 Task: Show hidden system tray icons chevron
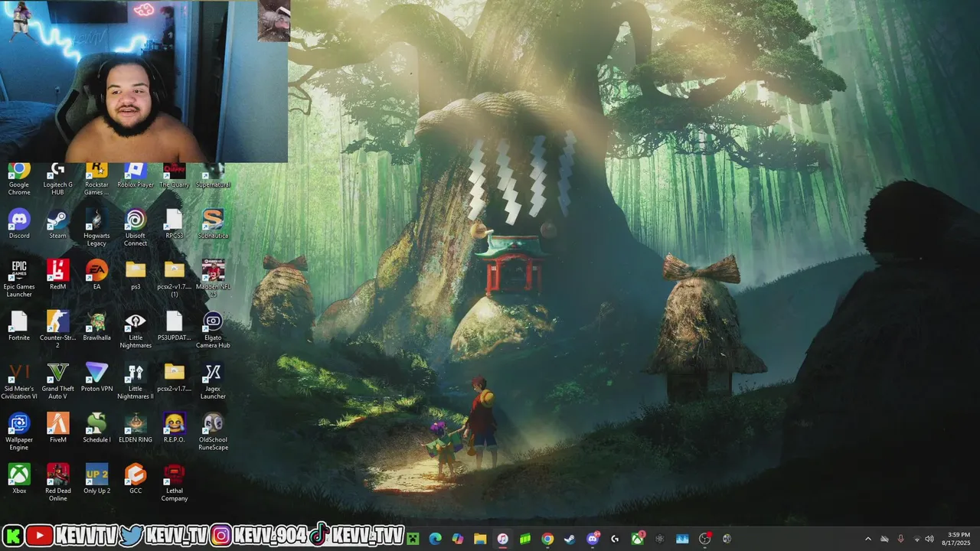[x=867, y=540]
